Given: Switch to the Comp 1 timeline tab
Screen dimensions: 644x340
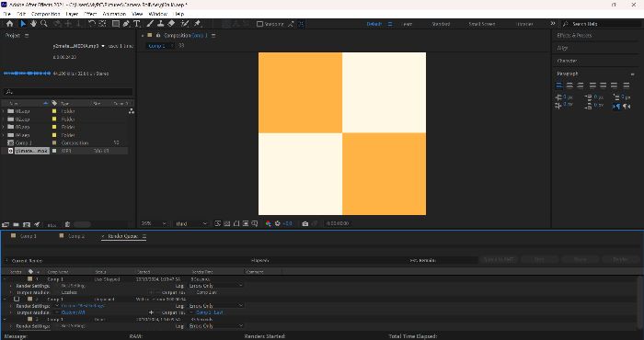Looking at the screenshot, I should pos(28,236).
